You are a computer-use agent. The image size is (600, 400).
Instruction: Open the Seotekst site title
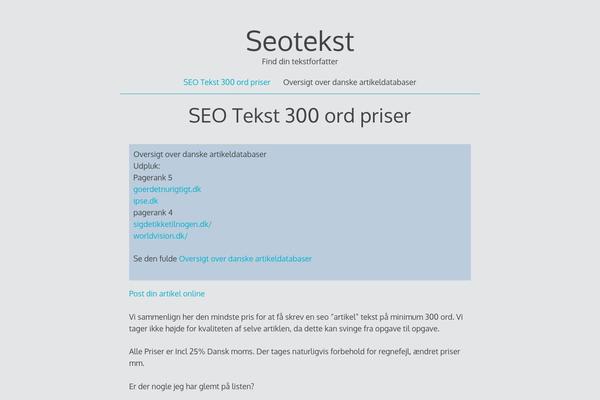[300, 41]
